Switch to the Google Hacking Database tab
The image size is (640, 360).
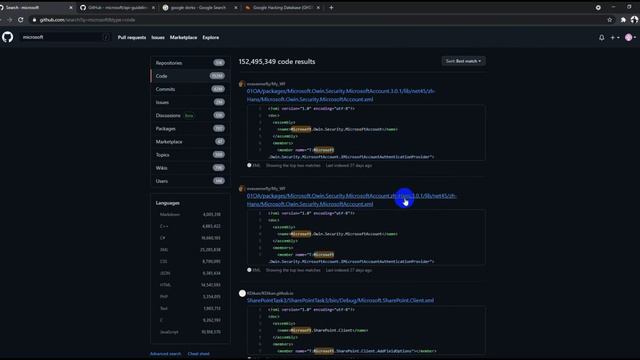pyautogui.click(x=282, y=7)
